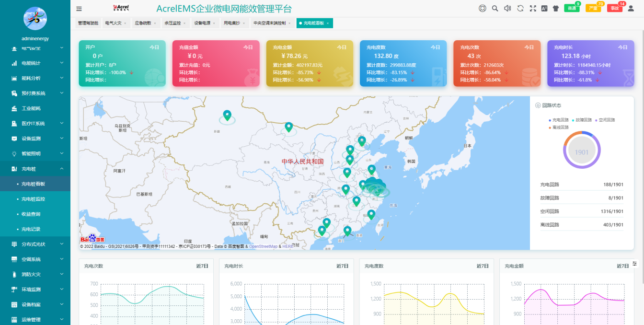The image size is (644, 325).
Task: Open 收益查询 in the sidebar submenu
Action: point(35,214)
